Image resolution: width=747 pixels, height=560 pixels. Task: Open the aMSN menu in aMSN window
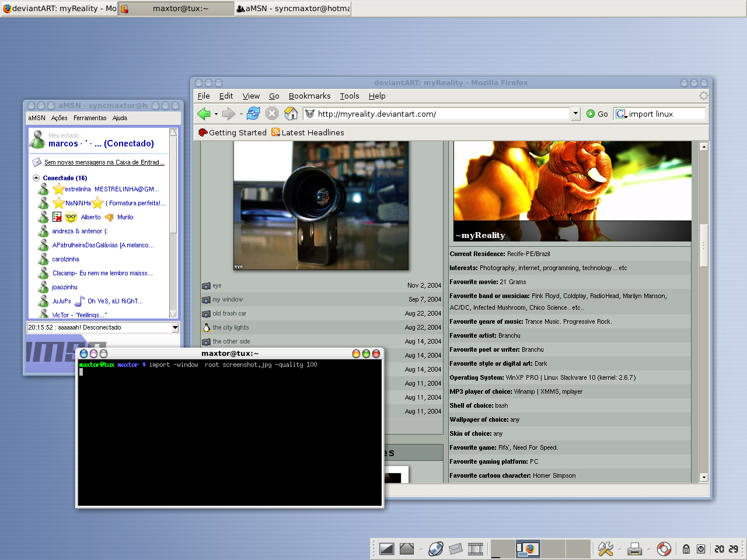tap(37, 118)
